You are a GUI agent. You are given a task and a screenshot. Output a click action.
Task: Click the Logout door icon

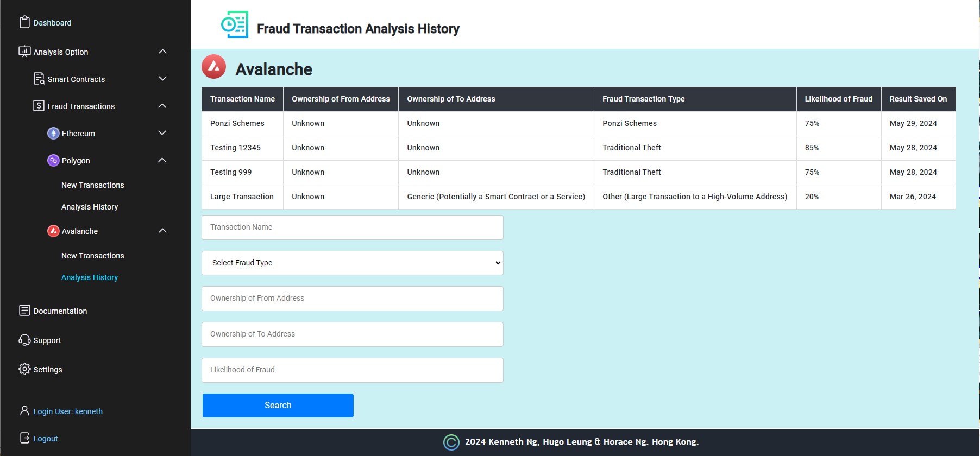point(24,438)
